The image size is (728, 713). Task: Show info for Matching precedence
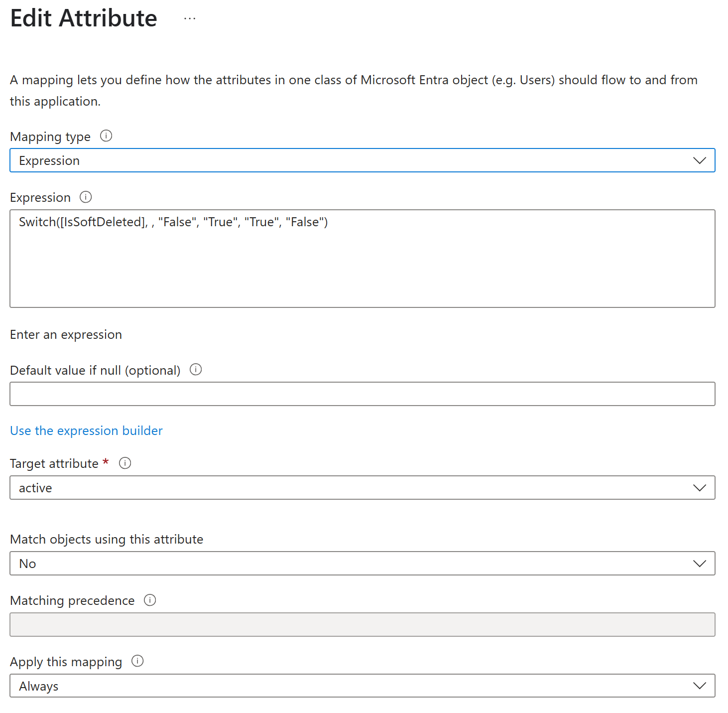tap(150, 600)
